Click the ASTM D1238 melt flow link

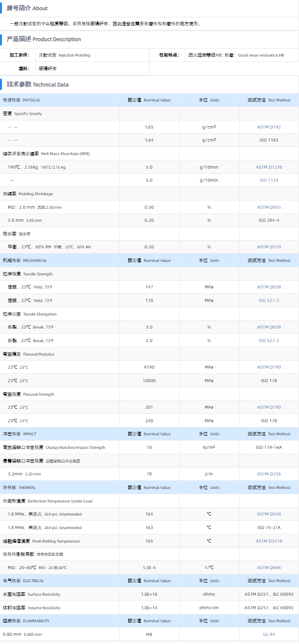[269, 167]
